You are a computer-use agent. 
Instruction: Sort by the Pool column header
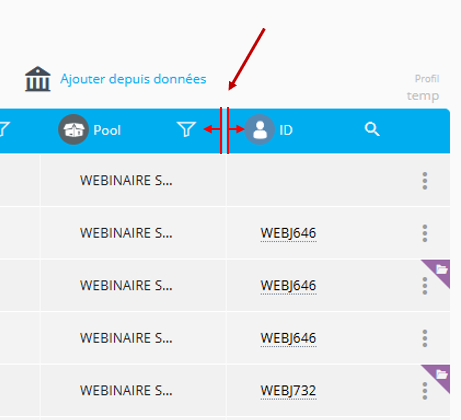(x=107, y=130)
